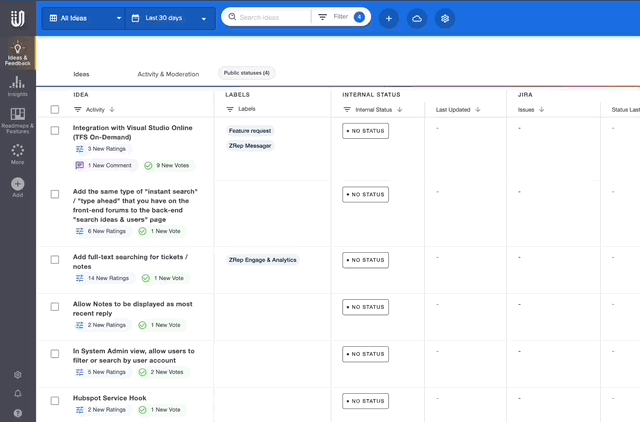Open status dropdown for System Admin view idea
Image resolution: width=640 pixels, height=422 pixels.
(365, 354)
